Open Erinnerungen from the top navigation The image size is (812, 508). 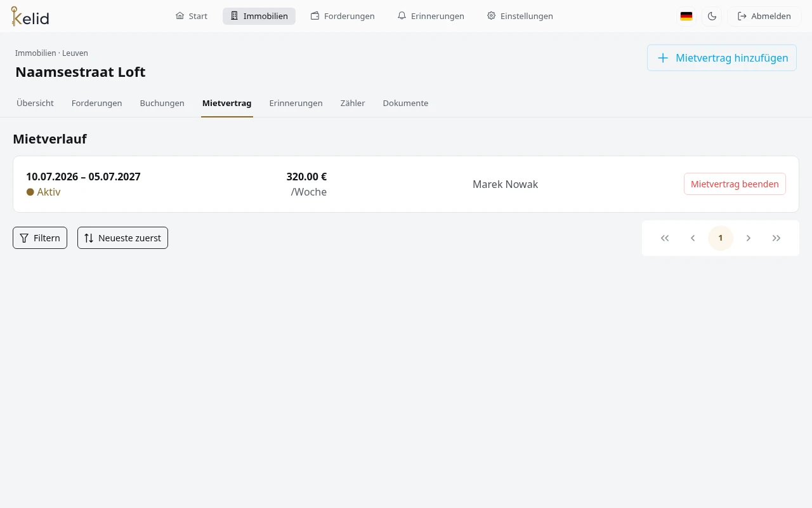[431, 17]
